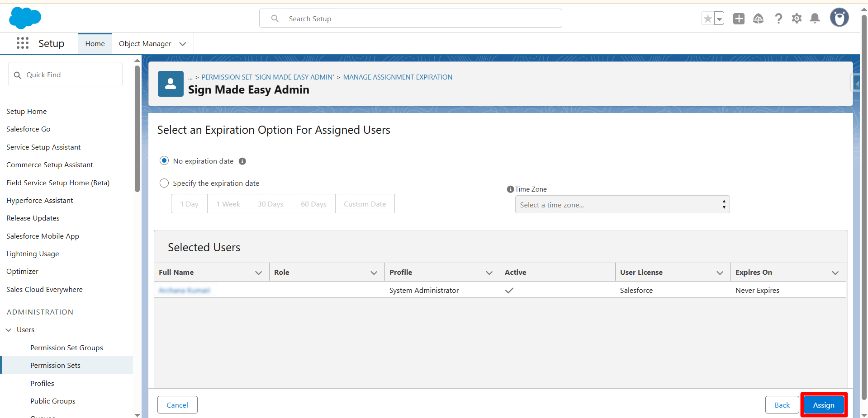Choose the 30 Days expiration option
The width and height of the screenshot is (868, 418).
270,204
